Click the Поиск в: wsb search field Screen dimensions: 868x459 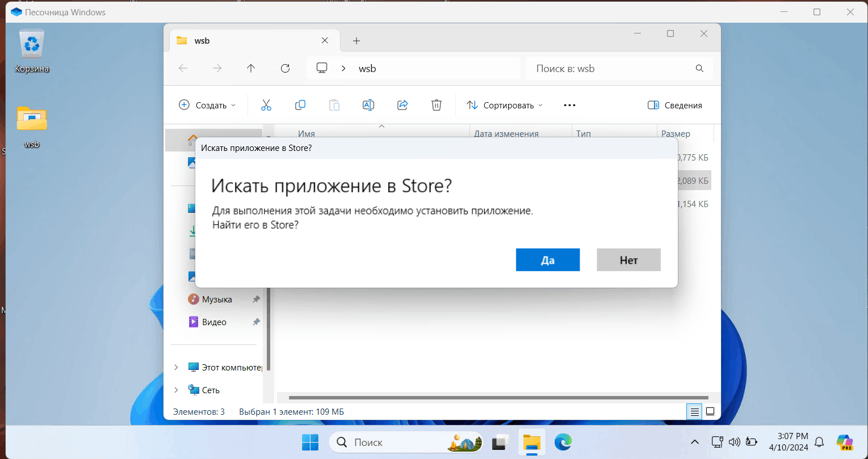pos(619,68)
